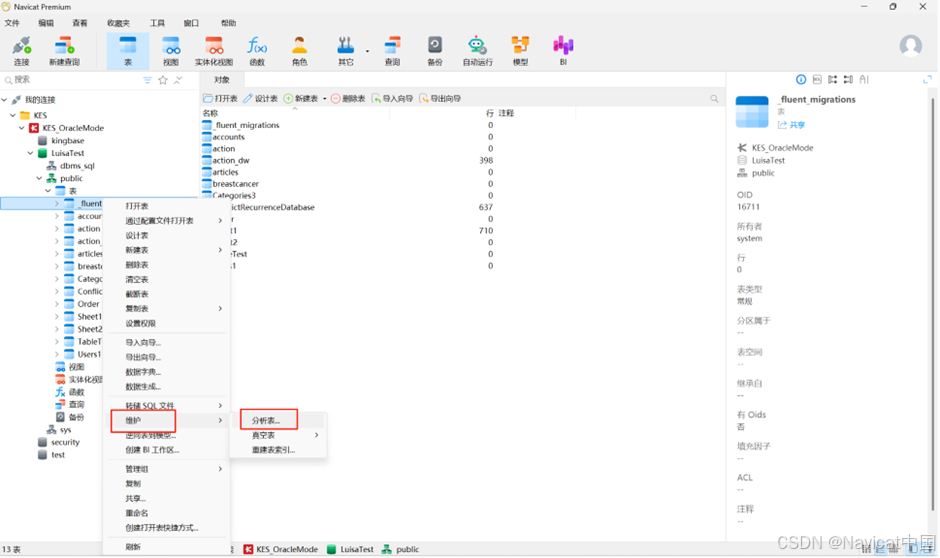The width and height of the screenshot is (940, 558).
Task: Choose Refresh in context menu
Action: tap(167, 547)
